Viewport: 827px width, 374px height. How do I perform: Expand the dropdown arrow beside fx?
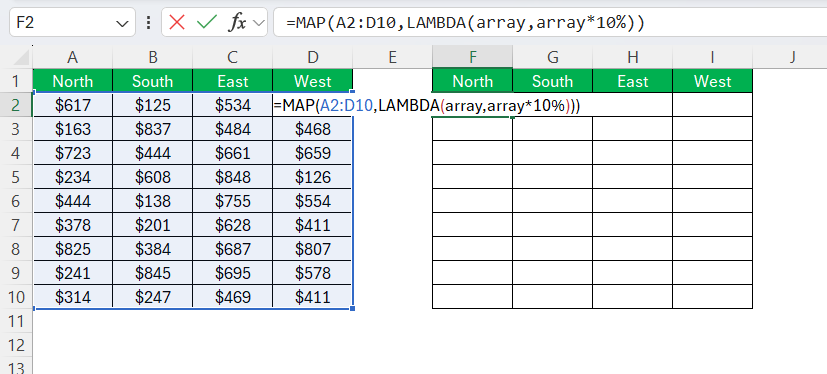click(258, 23)
